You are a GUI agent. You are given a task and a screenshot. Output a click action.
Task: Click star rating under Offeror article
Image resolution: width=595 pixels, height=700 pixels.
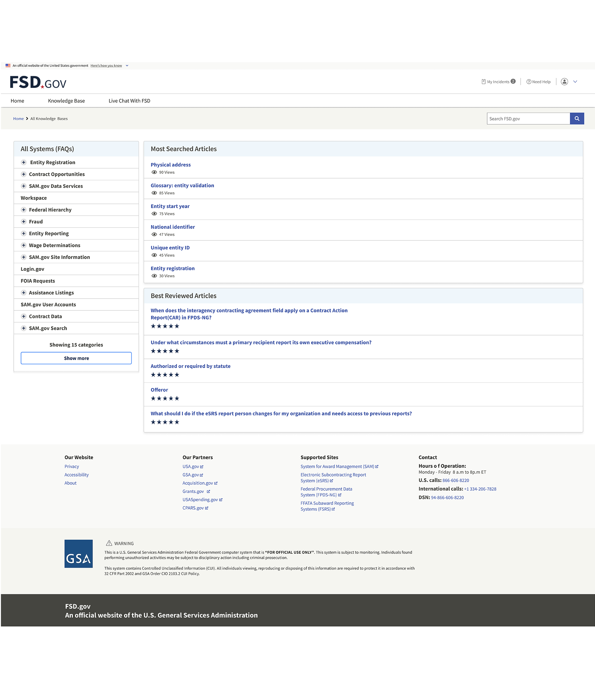tap(165, 398)
